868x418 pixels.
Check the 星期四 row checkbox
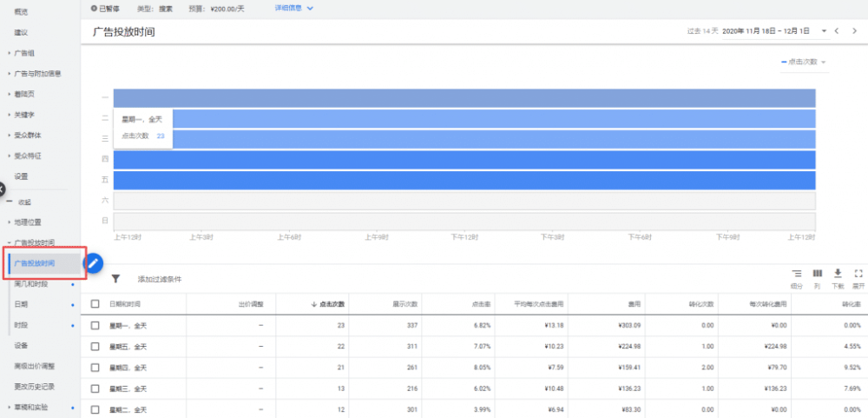pyautogui.click(x=95, y=367)
